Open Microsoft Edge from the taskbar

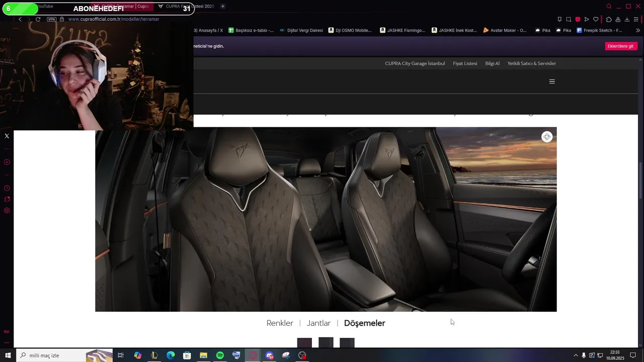[x=171, y=355]
